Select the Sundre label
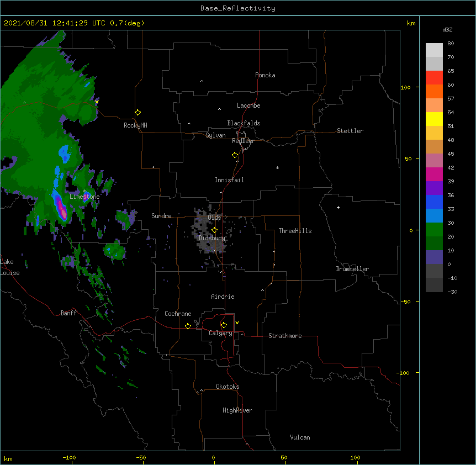The image size is (476, 465). pos(161,216)
